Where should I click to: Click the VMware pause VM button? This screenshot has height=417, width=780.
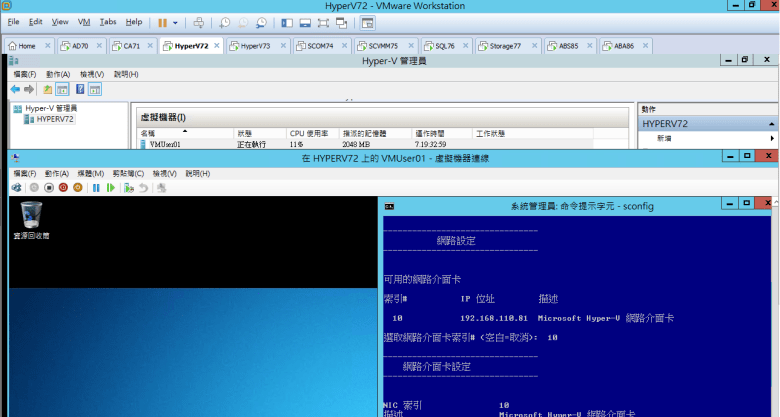162,21
